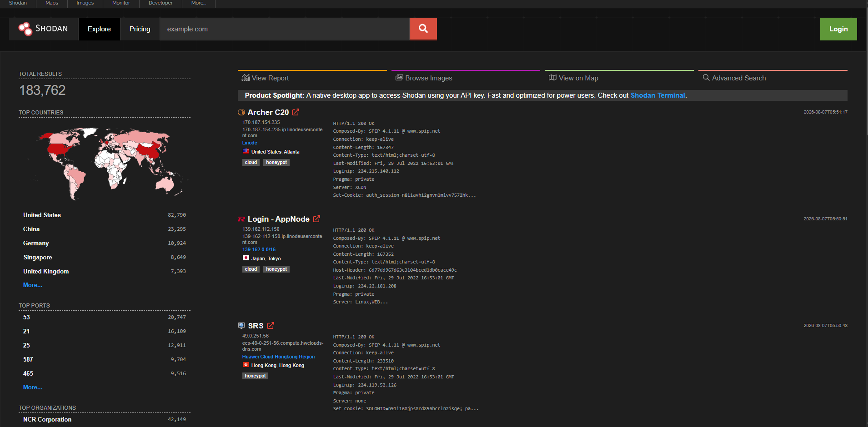The width and height of the screenshot is (868, 427).
Task: Open Developer in the top navigation
Action: 161,3
